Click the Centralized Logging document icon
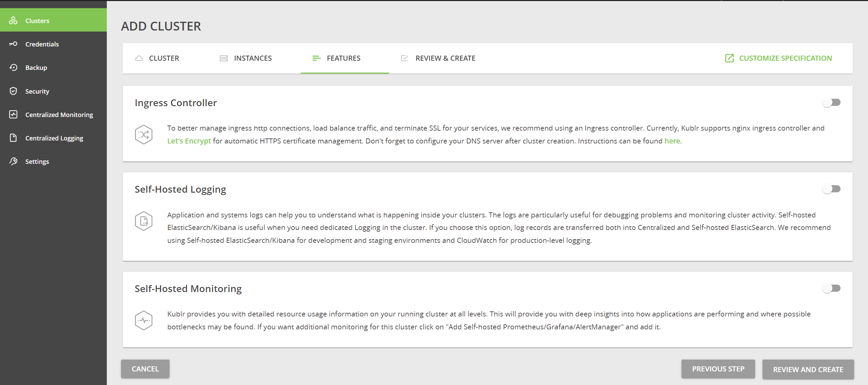The image size is (868, 385). click(13, 138)
